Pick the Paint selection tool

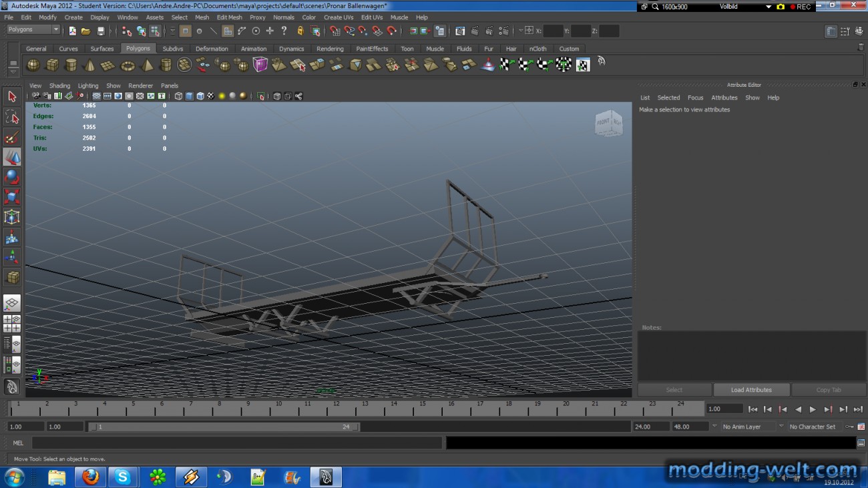[x=12, y=137]
